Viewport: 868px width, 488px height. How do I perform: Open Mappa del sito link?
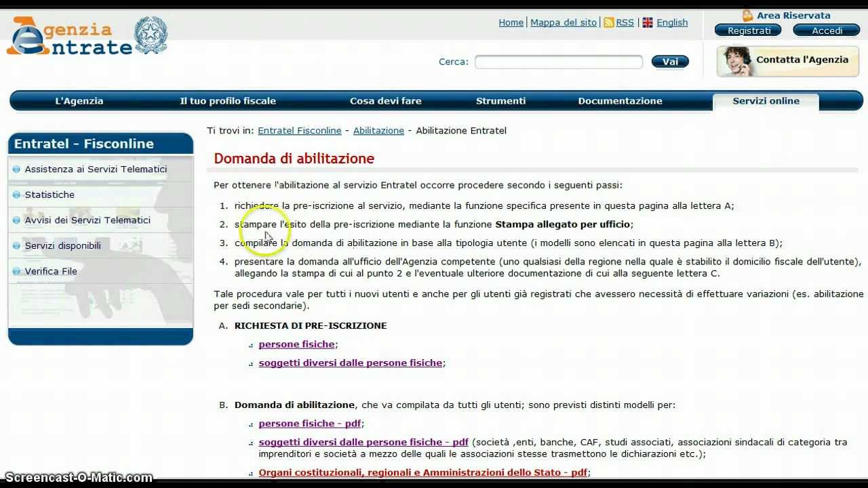[564, 22]
